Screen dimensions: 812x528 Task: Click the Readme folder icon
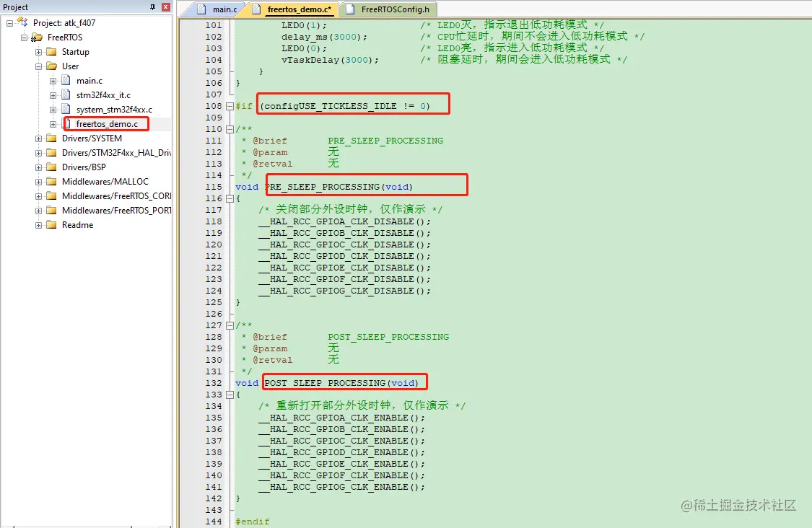coord(51,225)
